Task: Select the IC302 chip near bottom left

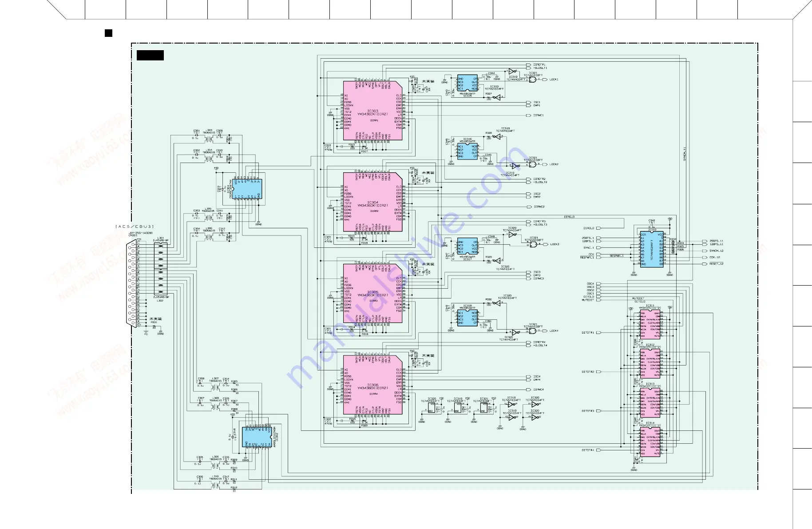Action: [257, 437]
